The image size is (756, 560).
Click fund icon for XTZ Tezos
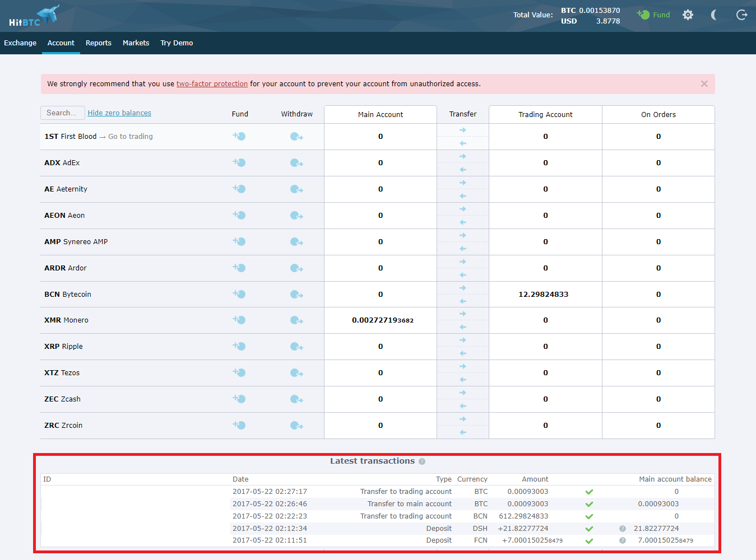[x=239, y=372]
